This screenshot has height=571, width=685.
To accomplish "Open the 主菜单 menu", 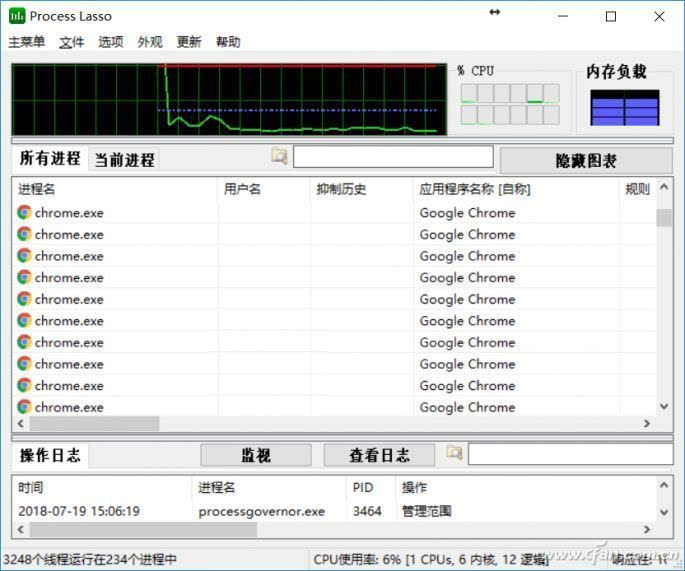I will (26, 42).
